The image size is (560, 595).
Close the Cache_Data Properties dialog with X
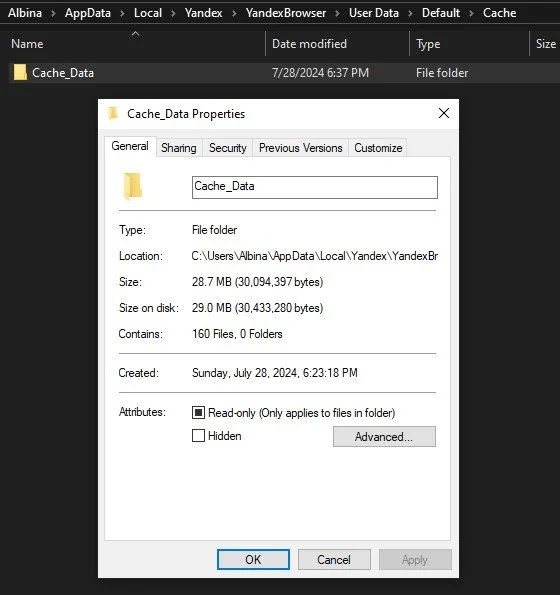pyautogui.click(x=444, y=113)
